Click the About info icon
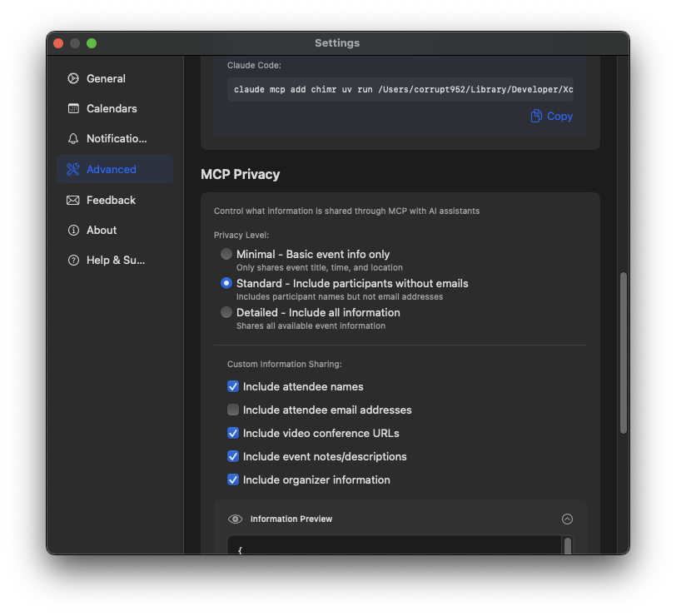Viewport: 676px width, 616px height. click(x=73, y=230)
